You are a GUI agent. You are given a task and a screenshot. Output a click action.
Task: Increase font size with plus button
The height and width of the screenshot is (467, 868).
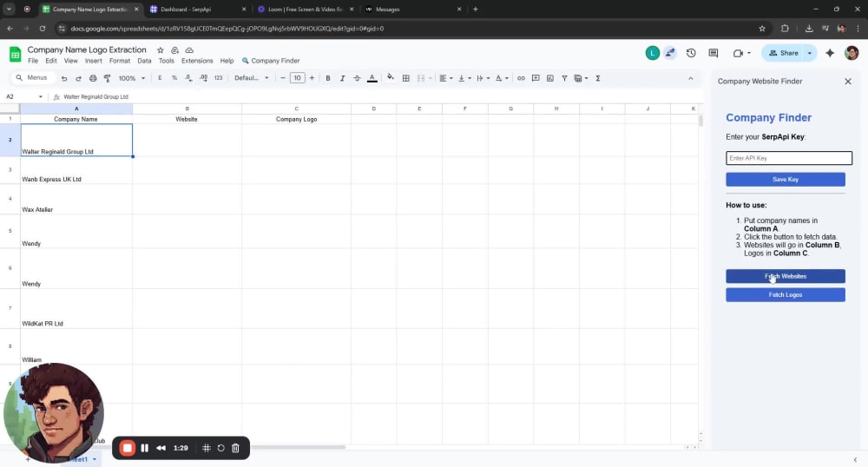click(x=312, y=78)
